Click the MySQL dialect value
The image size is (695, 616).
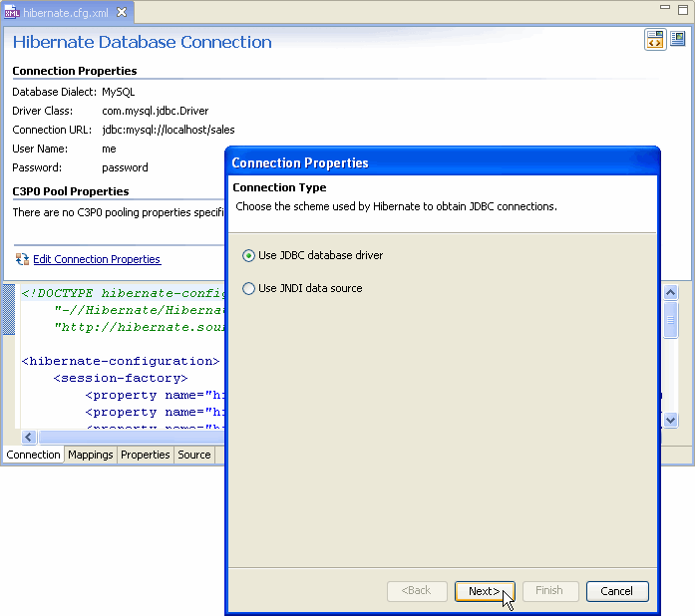[119, 92]
